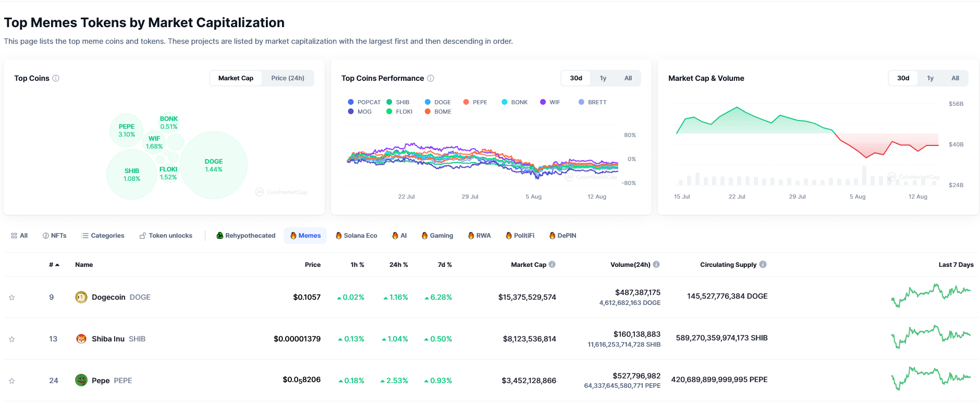This screenshot has width=980, height=404.
Task: Set Top Coins Performance range to All
Action: [x=628, y=78]
